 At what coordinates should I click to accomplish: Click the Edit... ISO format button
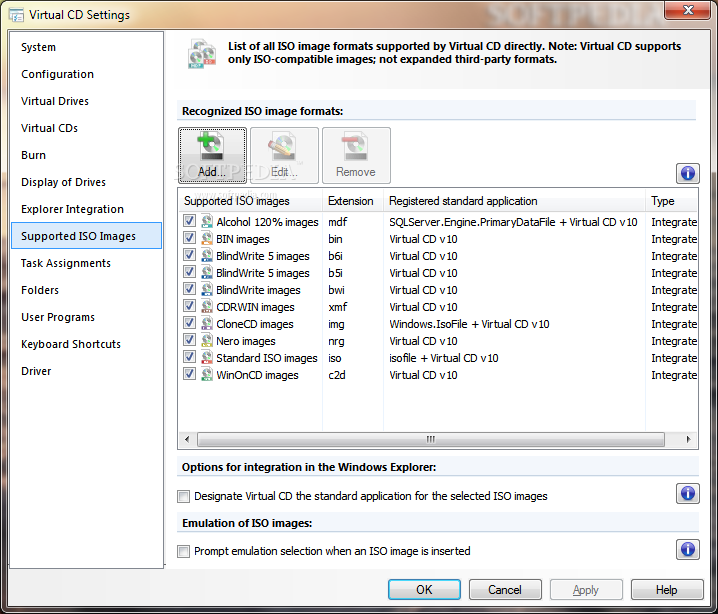(284, 156)
